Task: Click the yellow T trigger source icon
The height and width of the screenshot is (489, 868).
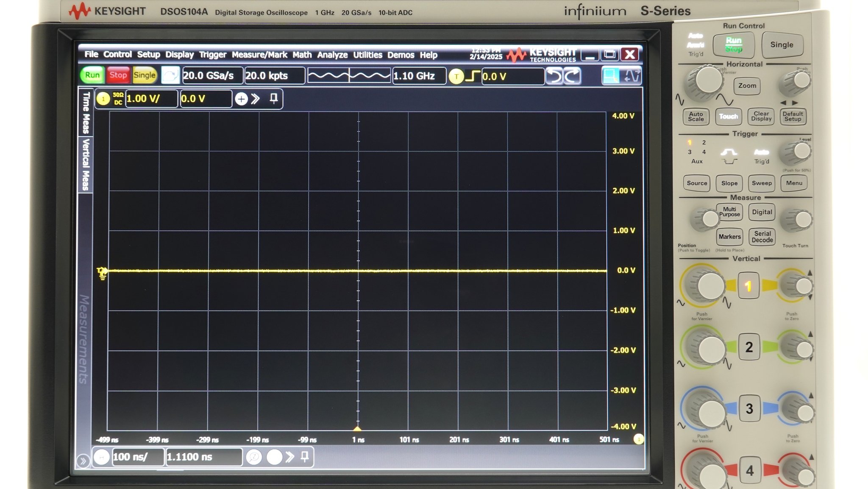Action: point(456,76)
